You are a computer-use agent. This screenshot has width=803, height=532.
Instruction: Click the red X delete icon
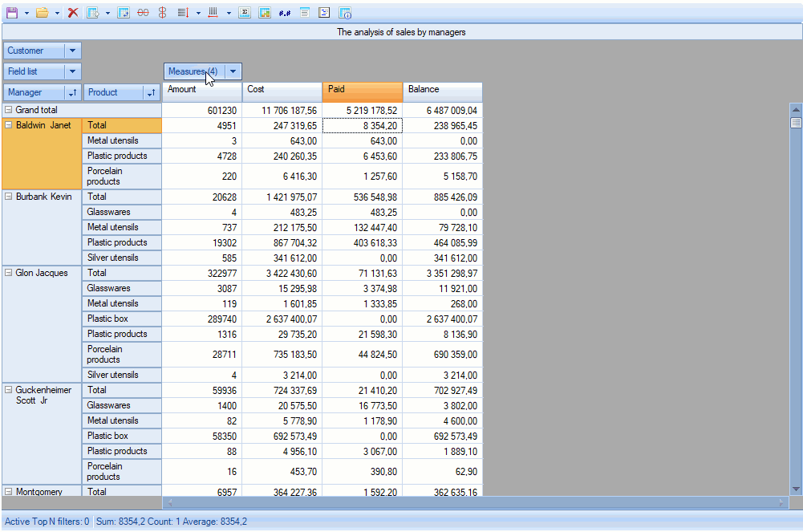[73, 13]
